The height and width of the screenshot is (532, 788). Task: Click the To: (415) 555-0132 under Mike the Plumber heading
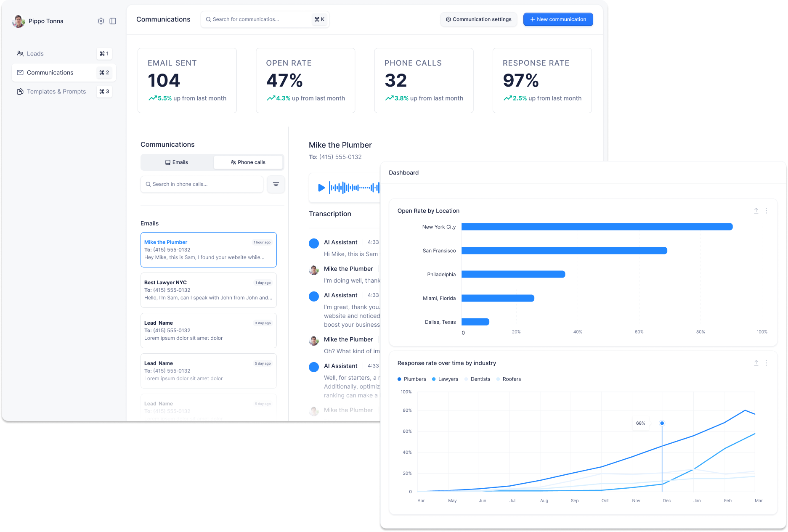pos(335,157)
